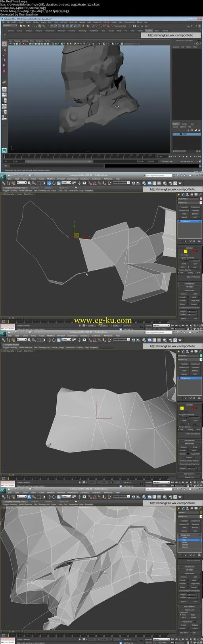Expand Polygon Modeling ribbon panel in Edge 172 frame
Viewport: 203px width, 644px height.
click(10, 191)
